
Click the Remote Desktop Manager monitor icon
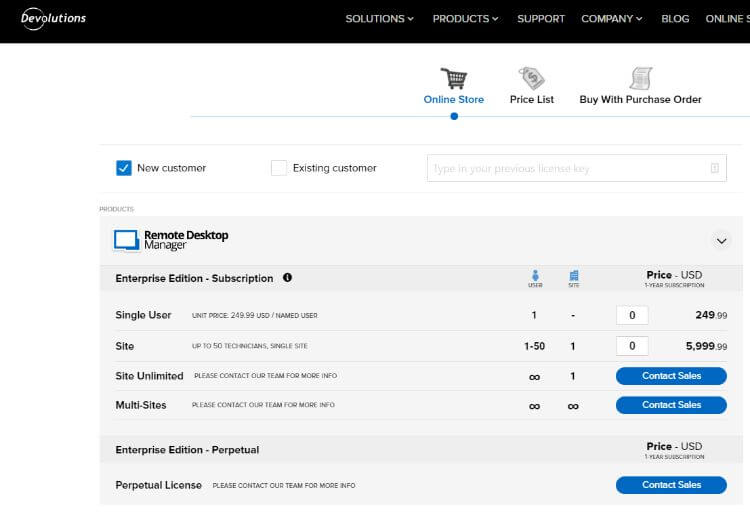coord(126,240)
